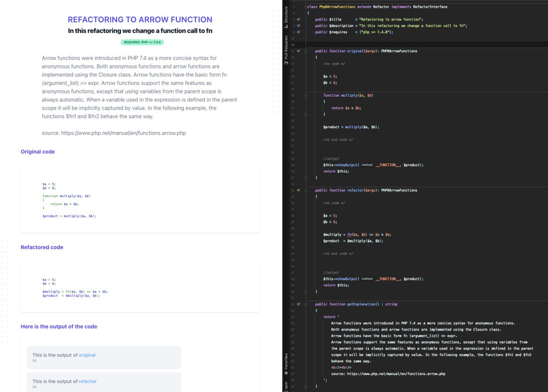The height and width of the screenshot is (392, 548).
Task: Click the webpage's original code snippet box
Action: pos(140,199)
